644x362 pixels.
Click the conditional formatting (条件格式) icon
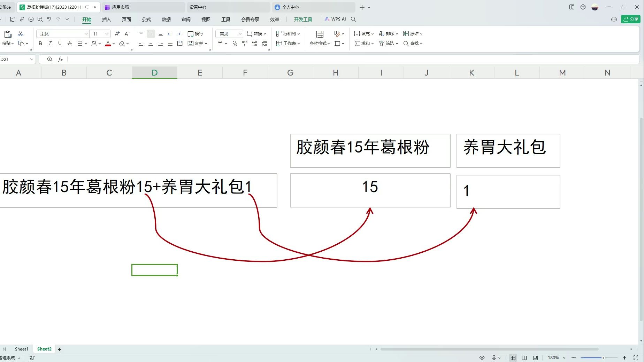tap(318, 44)
